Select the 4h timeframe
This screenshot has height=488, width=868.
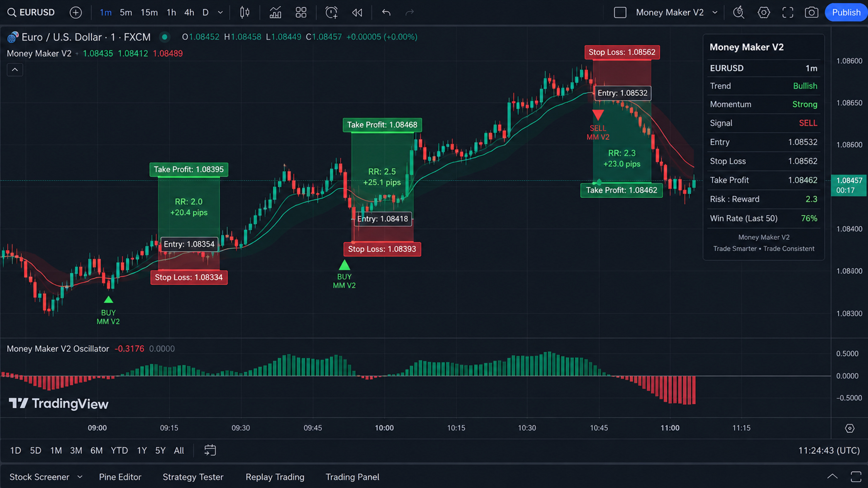(x=189, y=13)
